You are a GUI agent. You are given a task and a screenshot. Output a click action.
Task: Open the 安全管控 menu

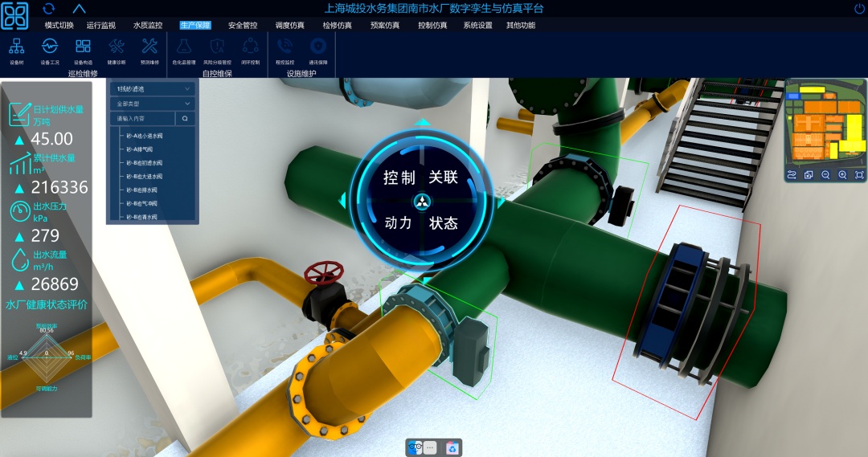[x=243, y=25]
